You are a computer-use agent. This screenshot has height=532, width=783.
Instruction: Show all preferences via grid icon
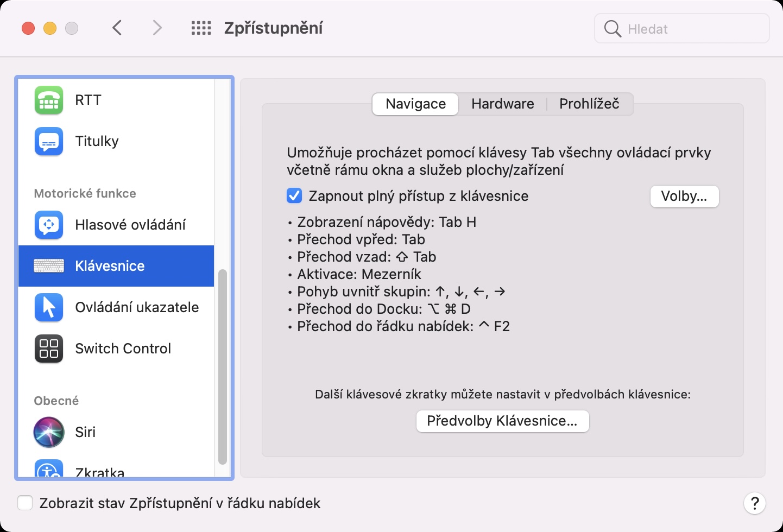(x=201, y=28)
